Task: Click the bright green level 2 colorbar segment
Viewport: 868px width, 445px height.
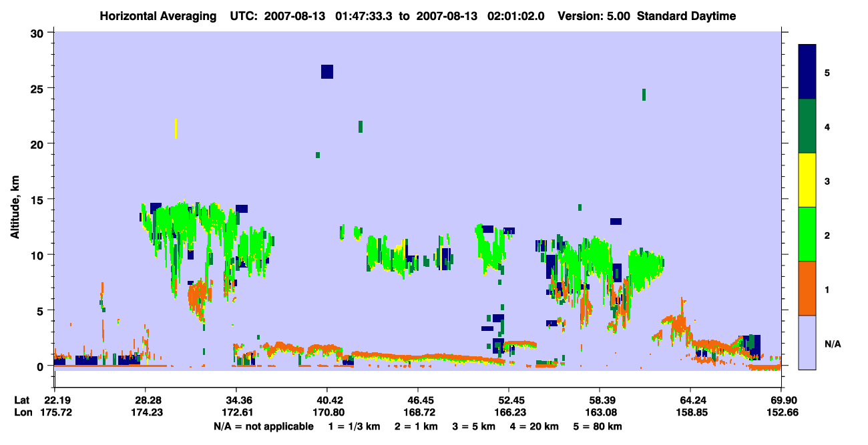Action: click(x=807, y=234)
